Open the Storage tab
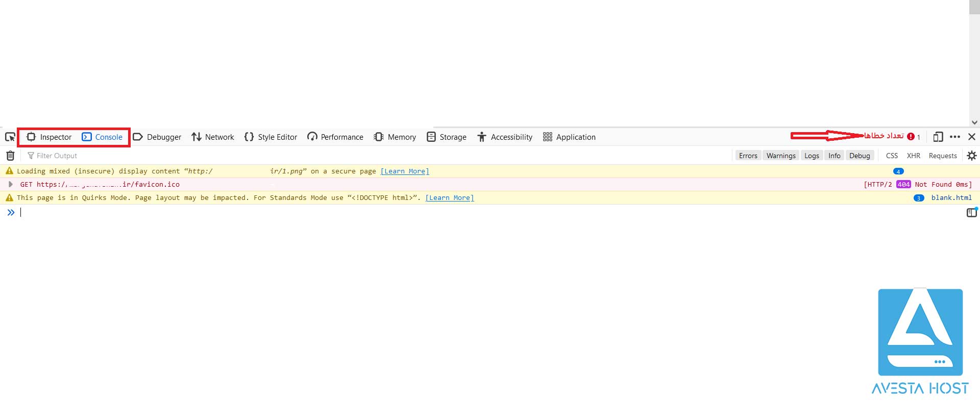Viewport: 980px width, 404px height. tap(447, 137)
